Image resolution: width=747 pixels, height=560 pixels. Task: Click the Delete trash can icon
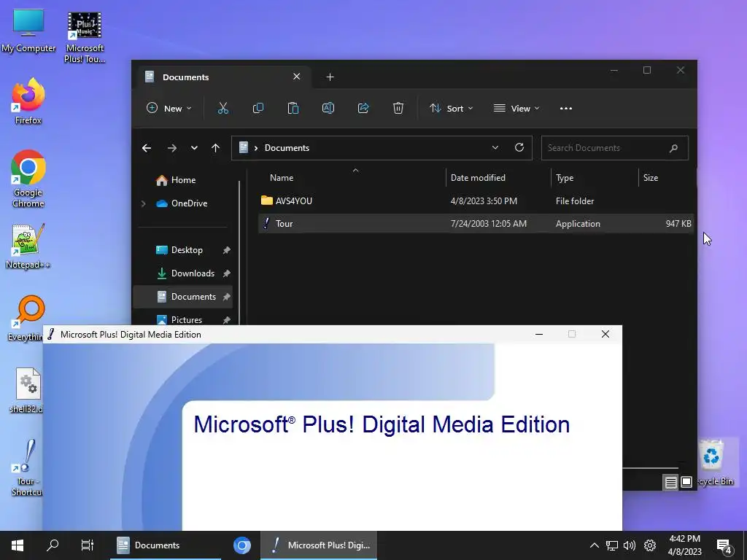[398, 108]
